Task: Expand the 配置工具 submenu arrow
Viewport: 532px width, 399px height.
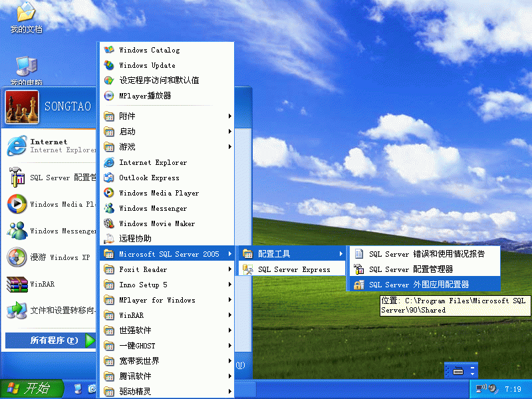Action: [x=341, y=254]
